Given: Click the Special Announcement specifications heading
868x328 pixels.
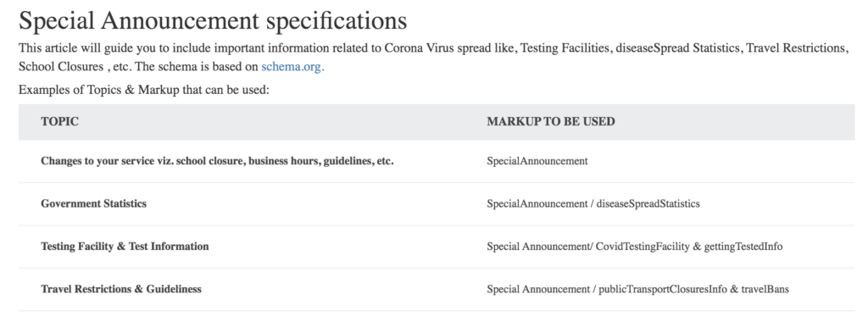Looking at the screenshot, I should (x=213, y=21).
